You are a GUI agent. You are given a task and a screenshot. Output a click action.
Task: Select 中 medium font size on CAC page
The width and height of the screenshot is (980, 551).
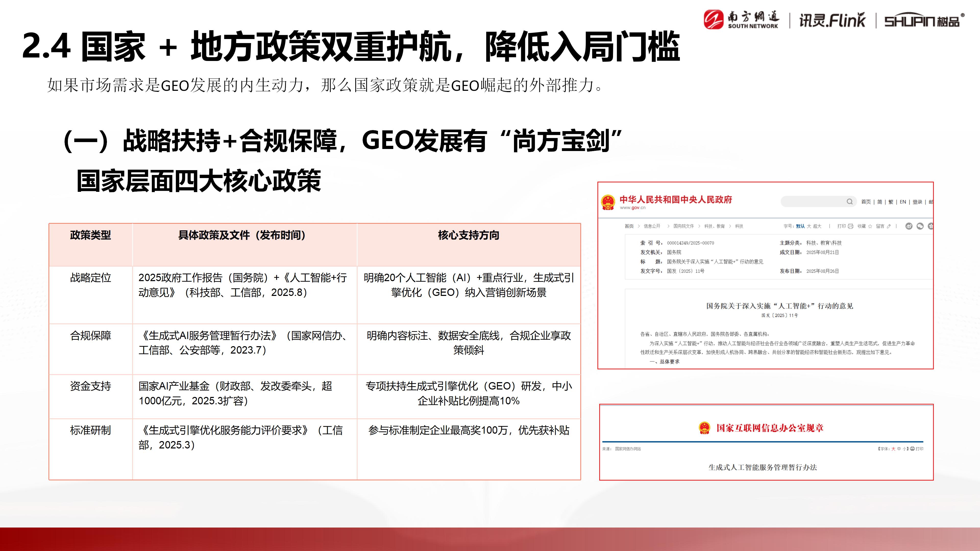[899, 449]
